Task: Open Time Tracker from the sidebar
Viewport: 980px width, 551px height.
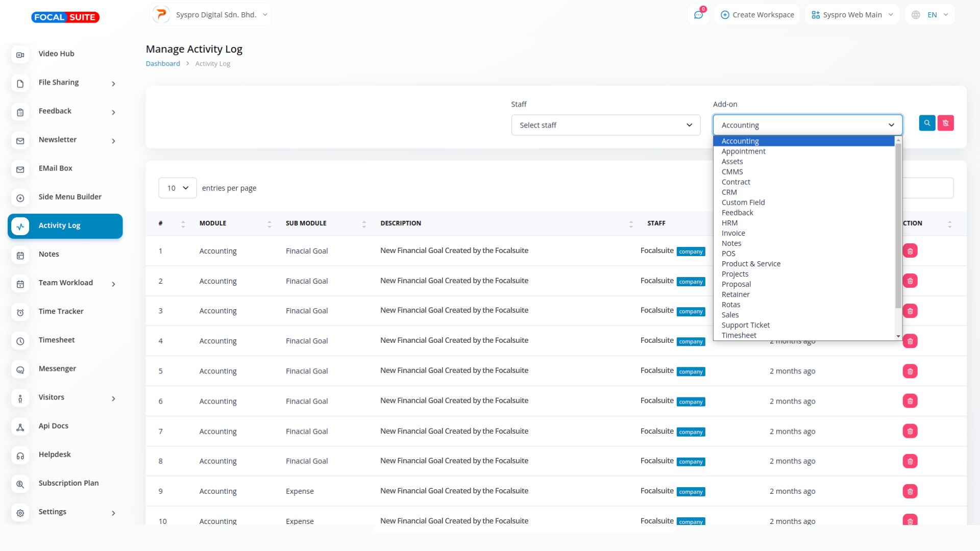Action: 61,311
